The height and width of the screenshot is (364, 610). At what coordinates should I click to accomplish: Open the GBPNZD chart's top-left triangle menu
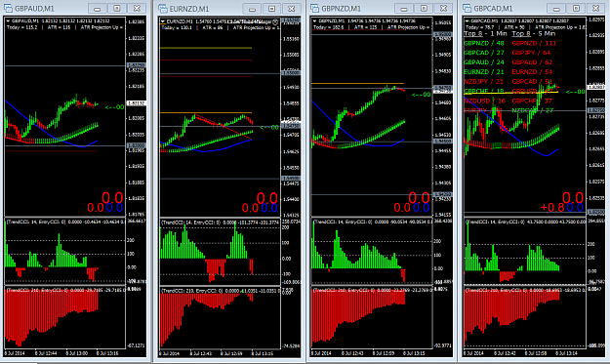(314, 21)
